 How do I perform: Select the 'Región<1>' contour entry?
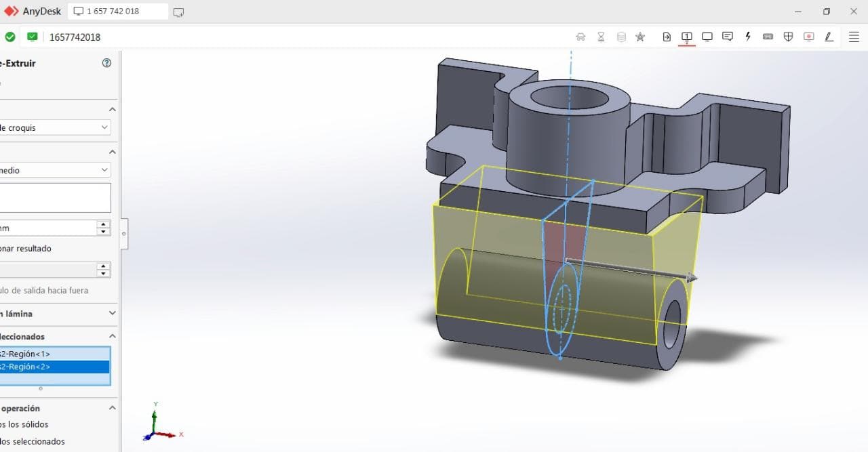(54, 354)
